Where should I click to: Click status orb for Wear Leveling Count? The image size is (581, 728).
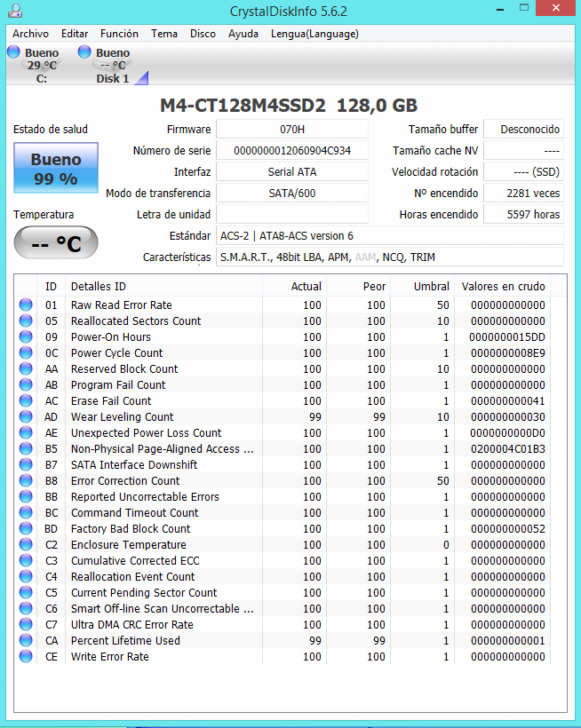[26, 417]
